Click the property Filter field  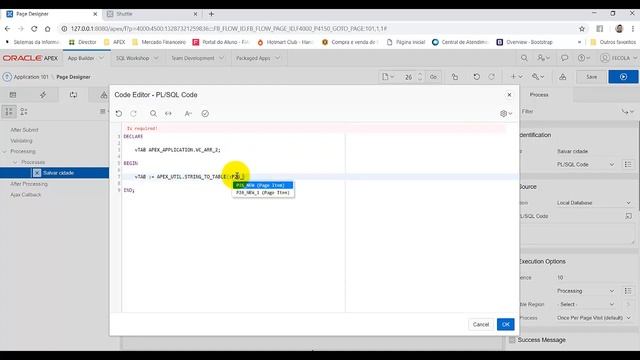pyautogui.click(x=569, y=111)
